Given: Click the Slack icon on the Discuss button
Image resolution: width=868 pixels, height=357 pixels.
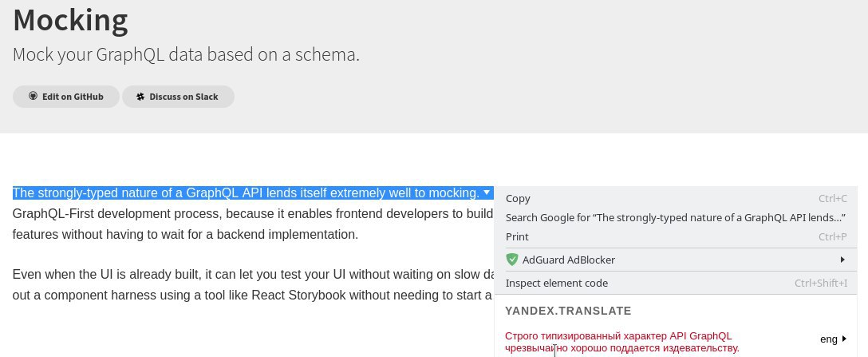Looking at the screenshot, I should (140, 97).
